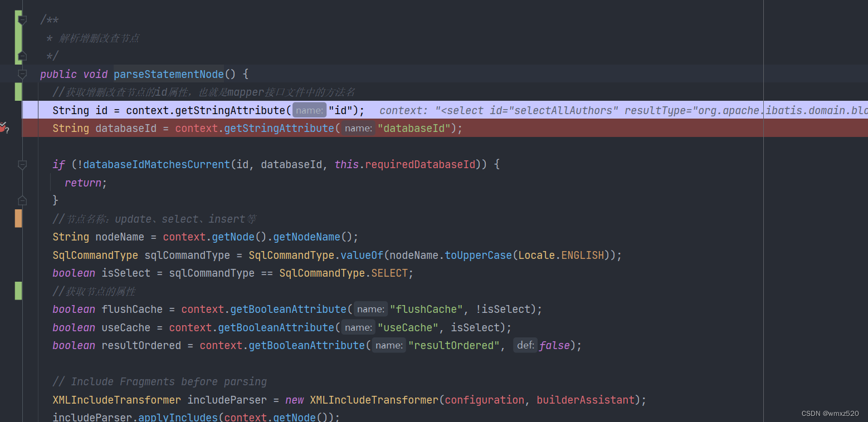Click the void return type keyword
Image resolution: width=868 pixels, height=422 pixels.
click(95, 74)
